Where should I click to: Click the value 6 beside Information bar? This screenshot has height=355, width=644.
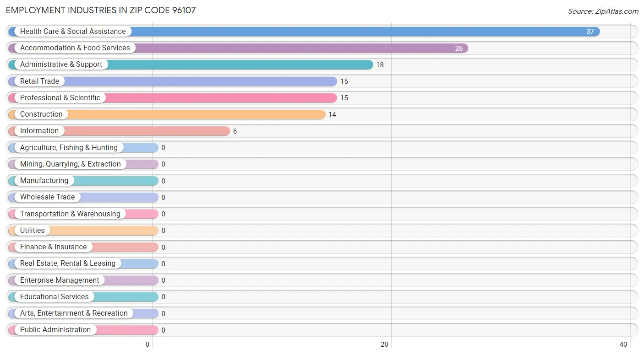coord(235,131)
